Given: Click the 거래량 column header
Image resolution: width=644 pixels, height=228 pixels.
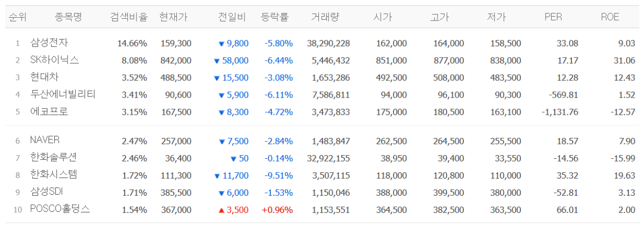Looking at the screenshot, I should pyautogui.click(x=326, y=17).
